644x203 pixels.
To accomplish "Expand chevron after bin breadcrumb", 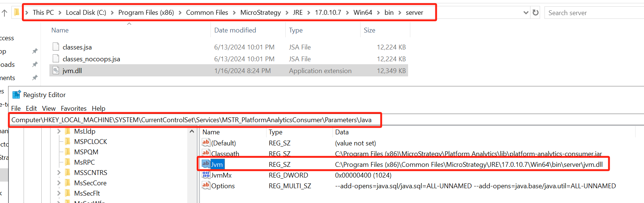I will click(x=400, y=13).
